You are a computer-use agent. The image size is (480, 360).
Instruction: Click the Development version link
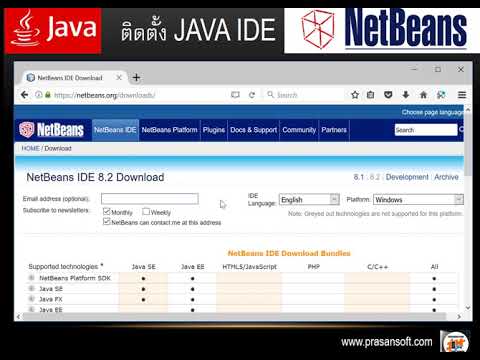coord(407,177)
